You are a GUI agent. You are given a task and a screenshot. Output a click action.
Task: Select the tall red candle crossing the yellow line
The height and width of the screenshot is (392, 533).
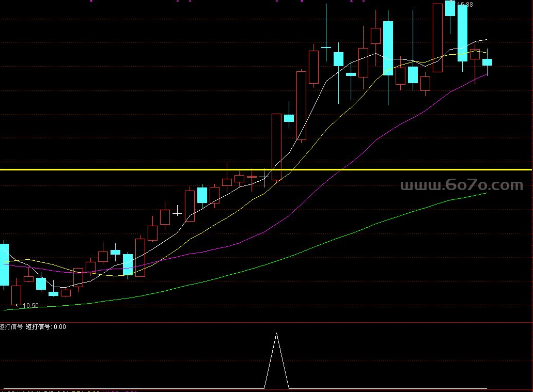pyautogui.click(x=276, y=147)
